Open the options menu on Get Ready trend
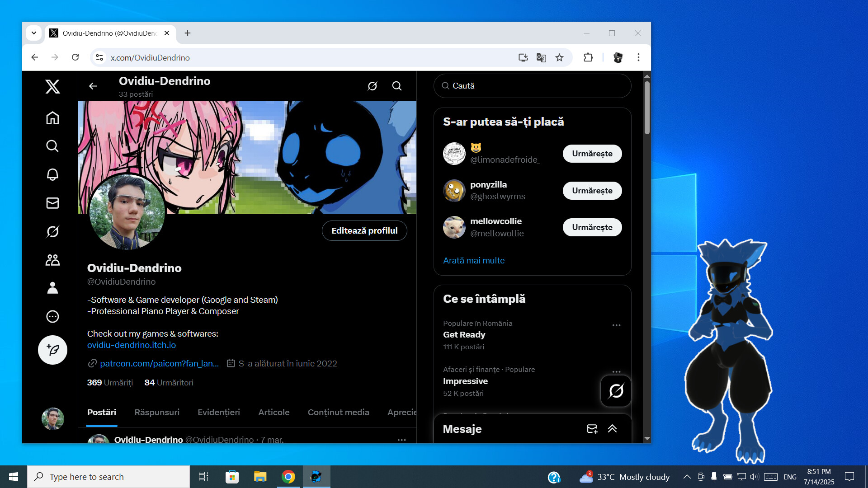Image resolution: width=868 pixels, height=488 pixels. coord(616,325)
